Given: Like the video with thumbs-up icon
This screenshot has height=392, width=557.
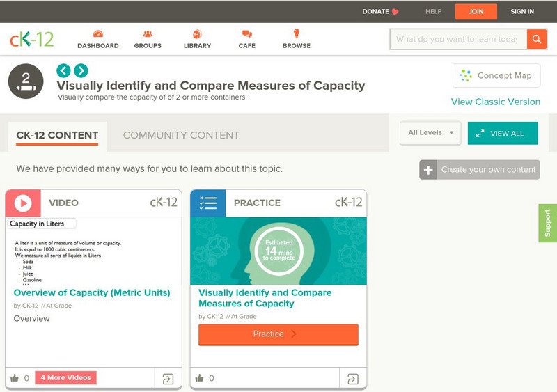Looking at the screenshot, I should [15, 378].
